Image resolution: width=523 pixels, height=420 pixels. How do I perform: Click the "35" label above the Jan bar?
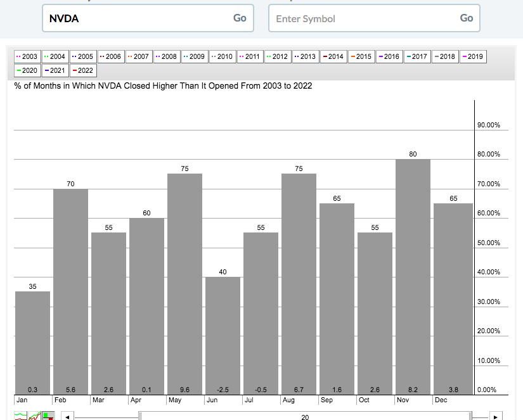click(x=33, y=286)
